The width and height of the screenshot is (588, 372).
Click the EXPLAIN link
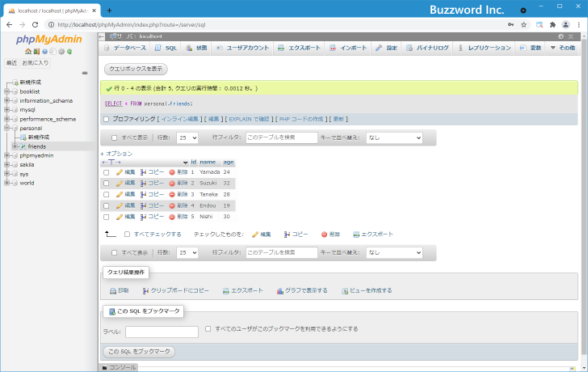(250, 120)
